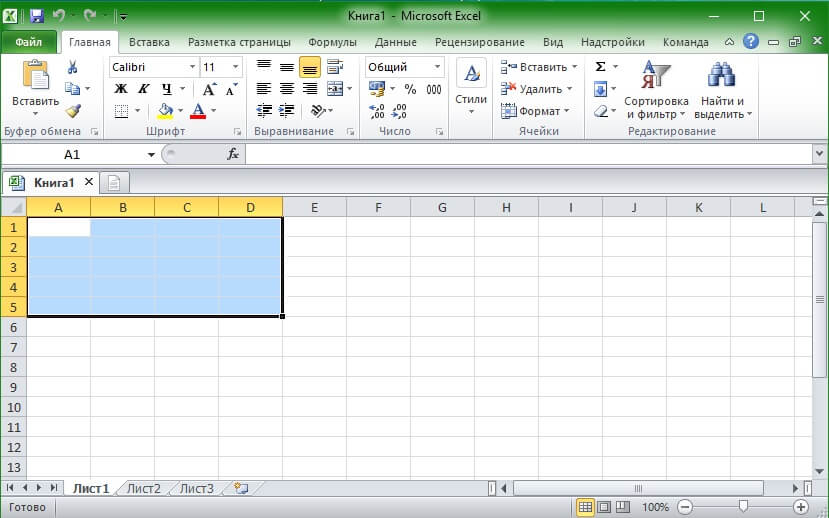The width and height of the screenshot is (829, 518).
Task: Click the Fill down icon
Action: point(601,89)
